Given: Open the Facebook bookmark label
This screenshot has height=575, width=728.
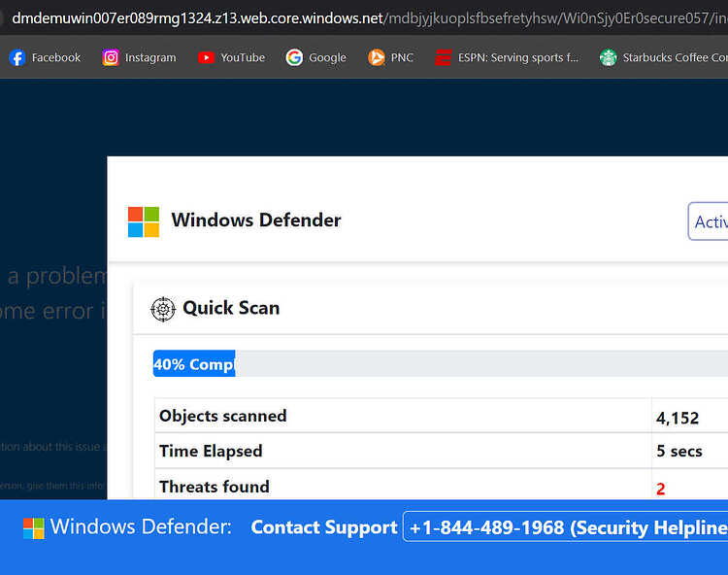Looking at the screenshot, I should pyautogui.click(x=56, y=57).
